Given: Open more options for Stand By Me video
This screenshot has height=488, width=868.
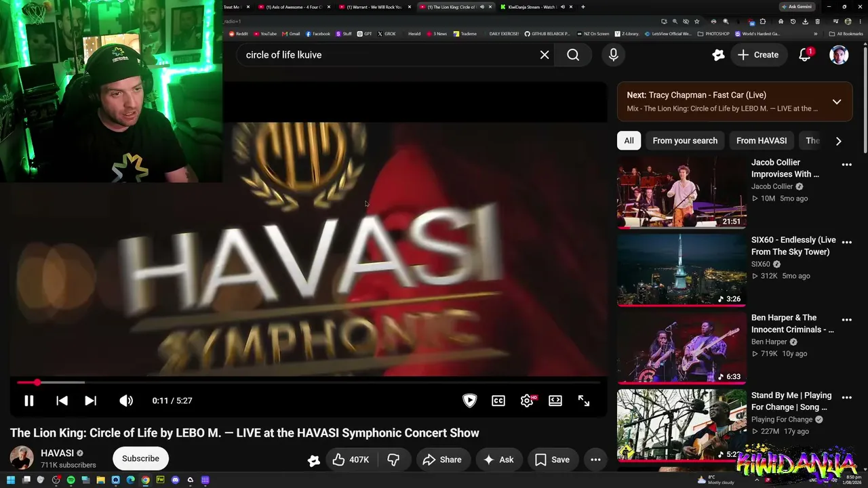Looking at the screenshot, I should 846,397.
